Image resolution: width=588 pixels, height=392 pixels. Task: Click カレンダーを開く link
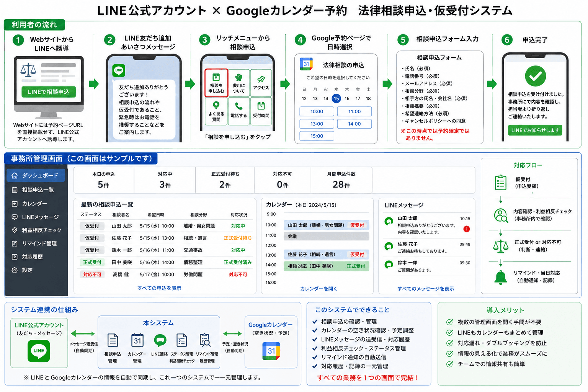pos(318,289)
